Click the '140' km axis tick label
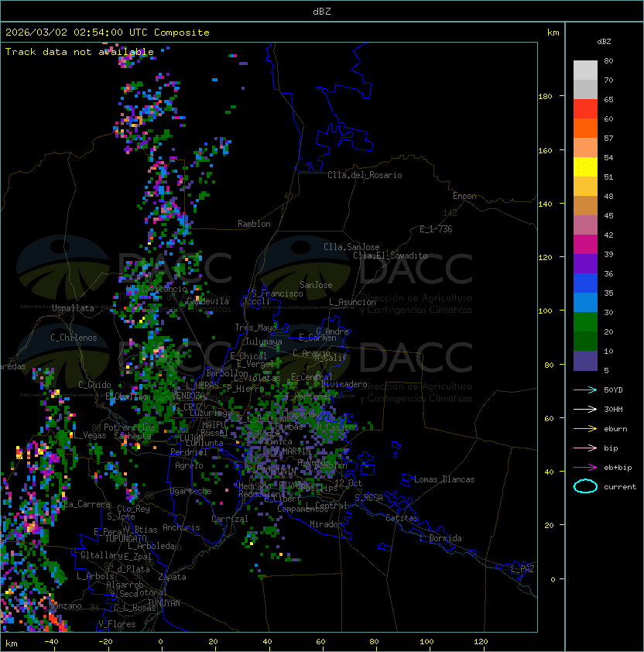Viewport: 644px width, 652px height. pos(545,204)
